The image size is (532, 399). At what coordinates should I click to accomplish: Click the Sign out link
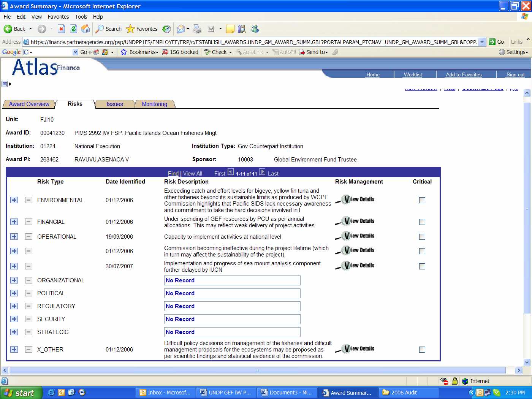click(x=515, y=75)
